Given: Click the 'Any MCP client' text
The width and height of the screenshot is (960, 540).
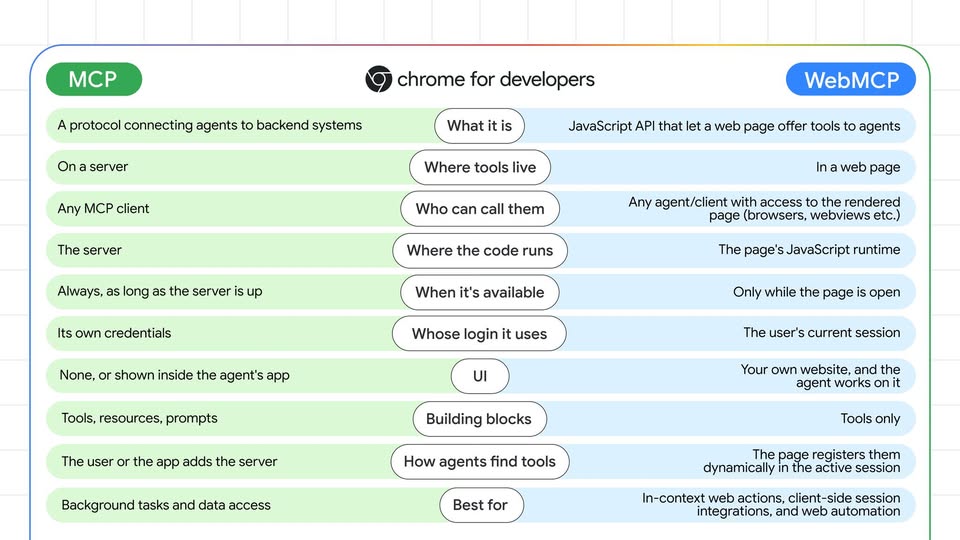Looking at the screenshot, I should click(x=103, y=208).
